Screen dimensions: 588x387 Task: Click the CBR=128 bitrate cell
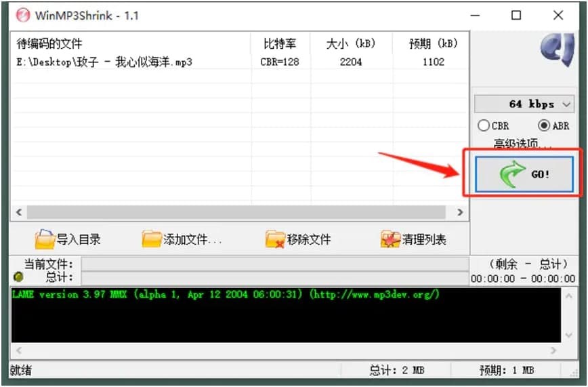pos(280,62)
